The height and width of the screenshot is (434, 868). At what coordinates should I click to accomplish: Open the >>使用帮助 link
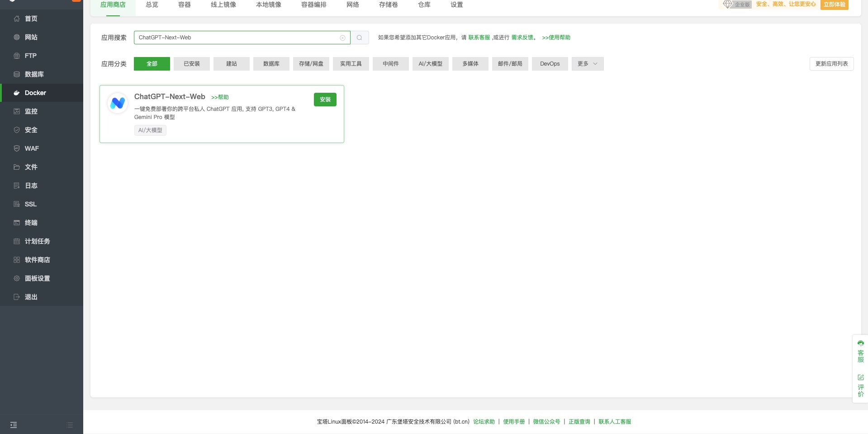tap(556, 38)
